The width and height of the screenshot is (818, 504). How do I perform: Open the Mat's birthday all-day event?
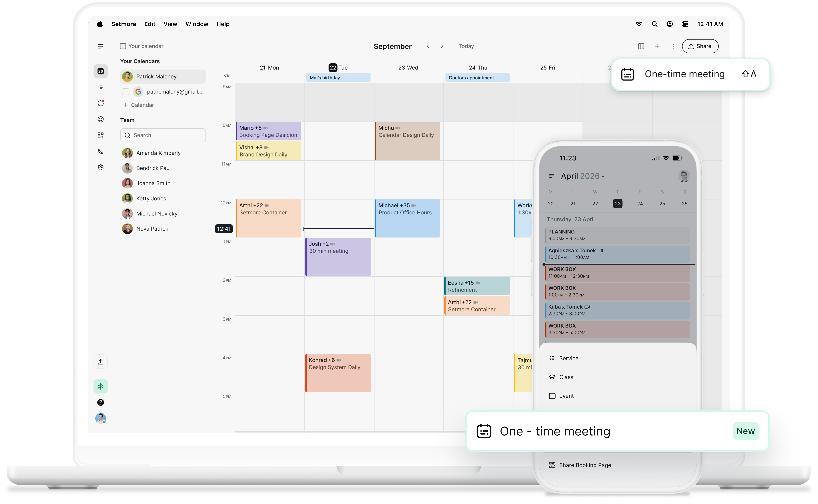[x=338, y=78]
